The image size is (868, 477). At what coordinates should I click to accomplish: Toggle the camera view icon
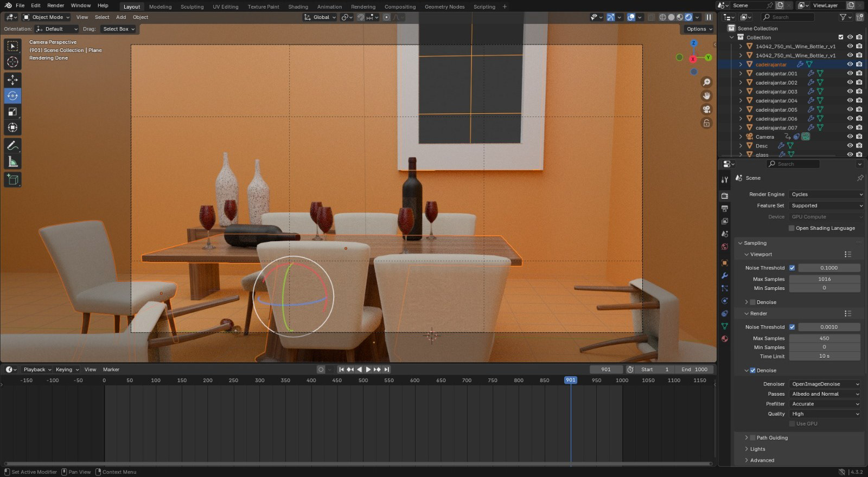[706, 109]
